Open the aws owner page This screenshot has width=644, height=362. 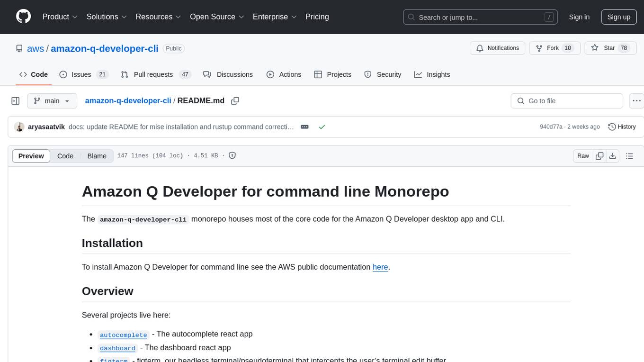[x=36, y=48]
